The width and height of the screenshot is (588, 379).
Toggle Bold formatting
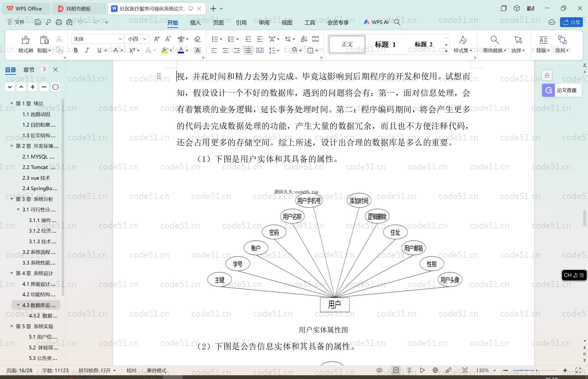tap(76, 50)
